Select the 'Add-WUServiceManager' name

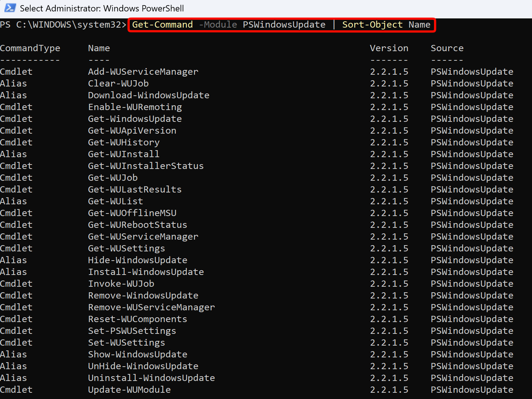coord(143,72)
